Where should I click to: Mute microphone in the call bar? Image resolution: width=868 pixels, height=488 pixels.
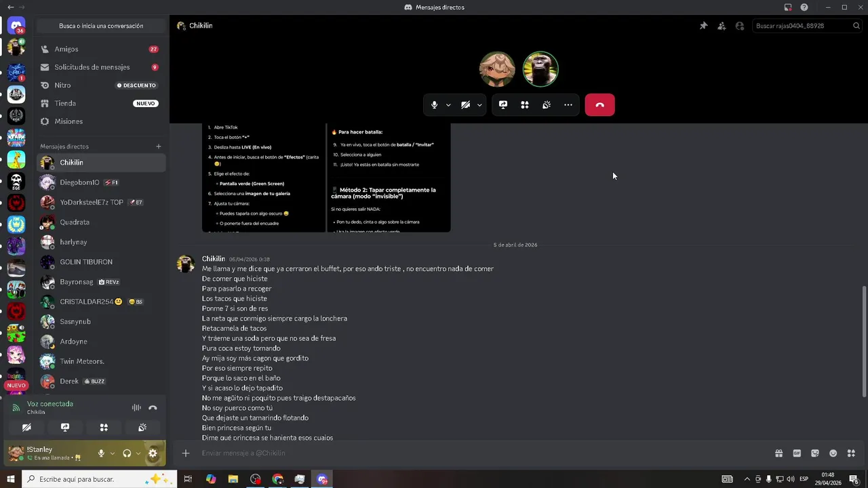click(x=435, y=105)
